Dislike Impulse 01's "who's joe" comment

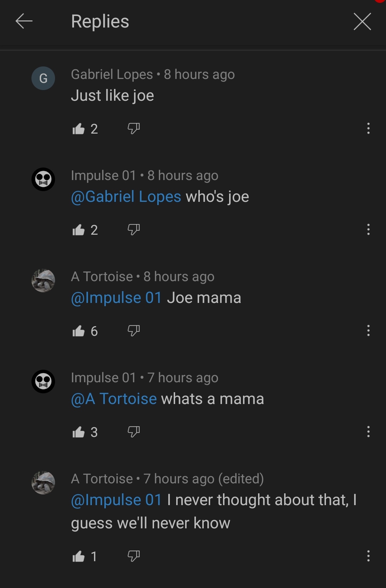[x=134, y=230]
